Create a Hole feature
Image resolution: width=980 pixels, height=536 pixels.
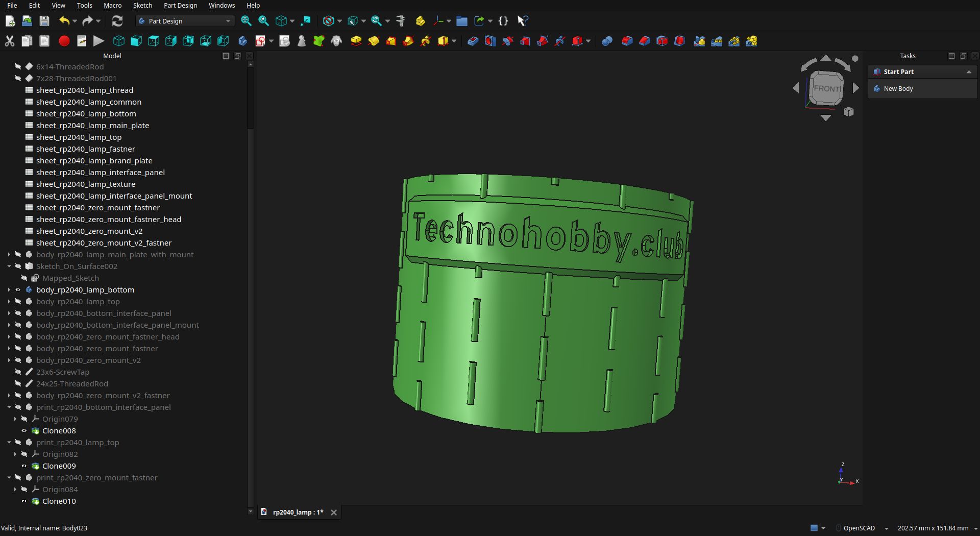coord(490,41)
